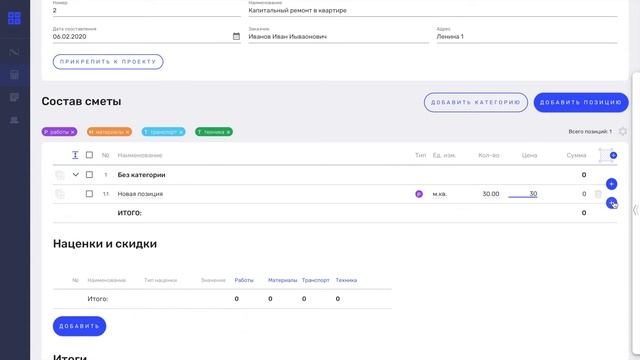Click 'Кол-во' column header

click(489, 155)
